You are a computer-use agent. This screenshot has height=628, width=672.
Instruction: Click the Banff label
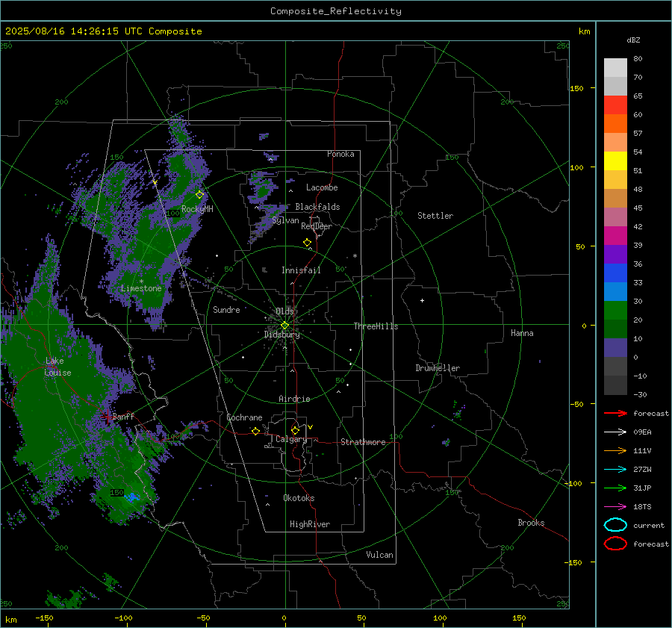pos(123,416)
